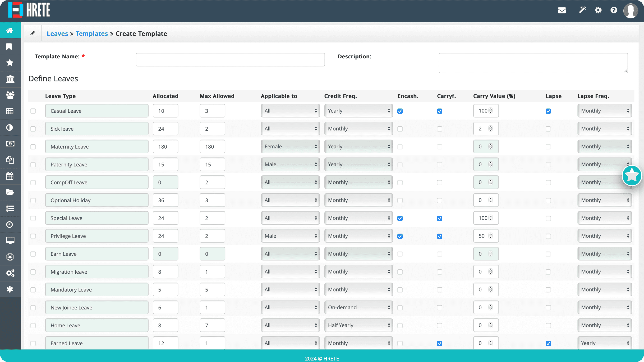Uncheck Encash checkbox for Casual Leave

(x=400, y=111)
